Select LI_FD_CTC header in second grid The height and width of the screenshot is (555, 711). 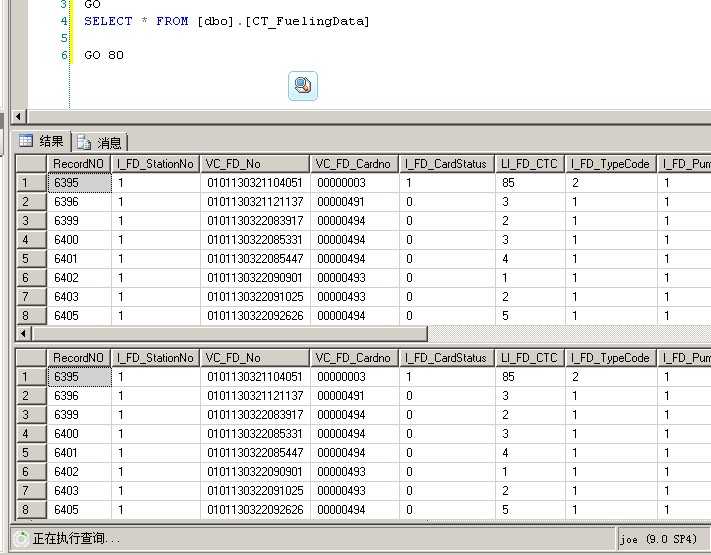[x=530, y=358]
